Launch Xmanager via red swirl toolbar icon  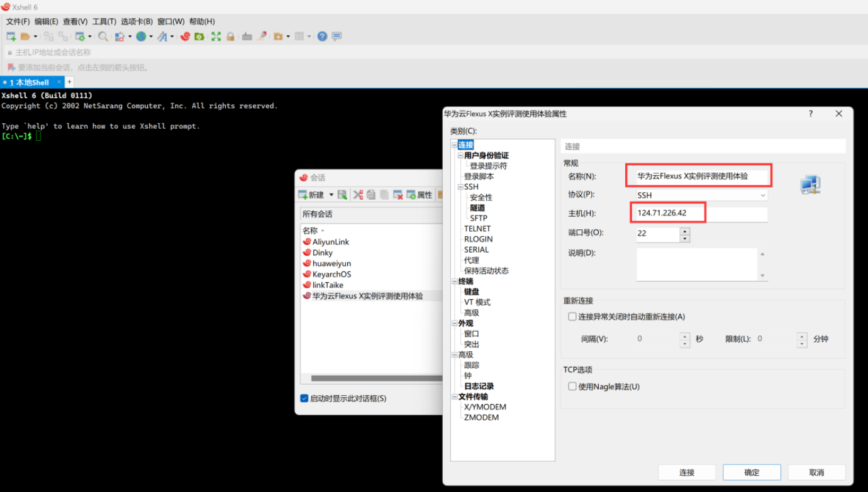point(185,36)
